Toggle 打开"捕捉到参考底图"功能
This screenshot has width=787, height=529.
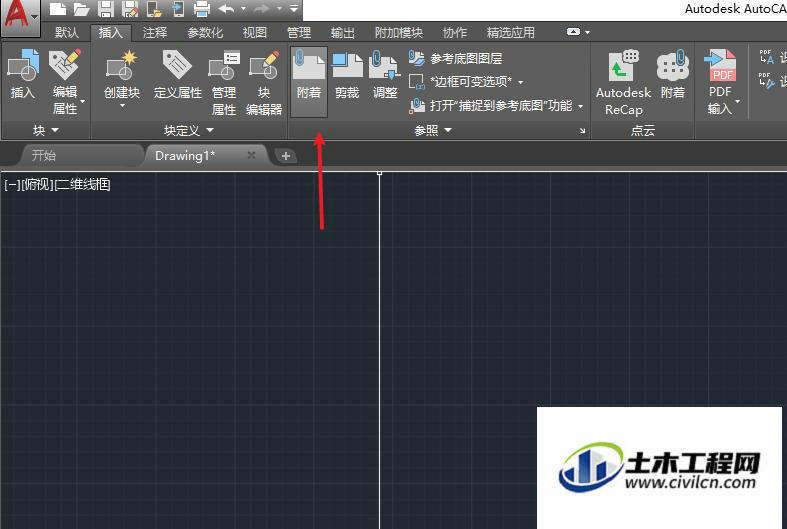491,105
